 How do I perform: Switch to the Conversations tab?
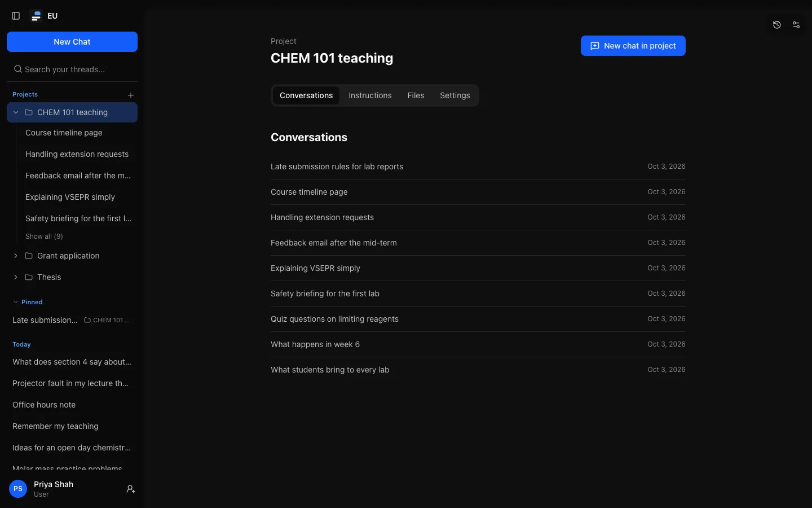[306, 95]
